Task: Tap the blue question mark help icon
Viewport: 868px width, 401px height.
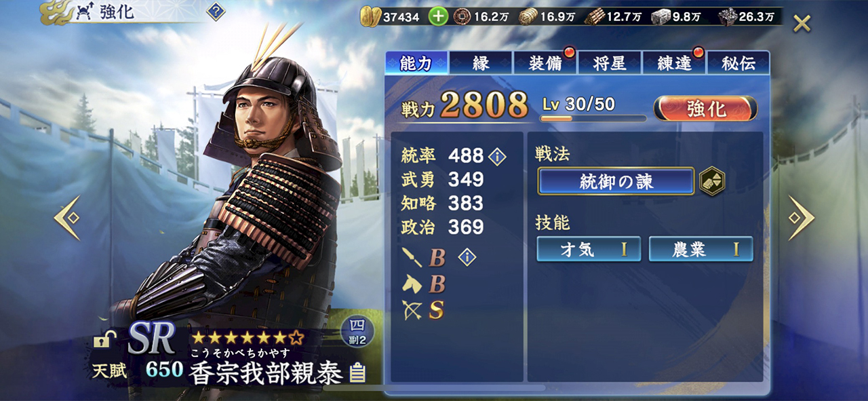Action: [x=216, y=12]
